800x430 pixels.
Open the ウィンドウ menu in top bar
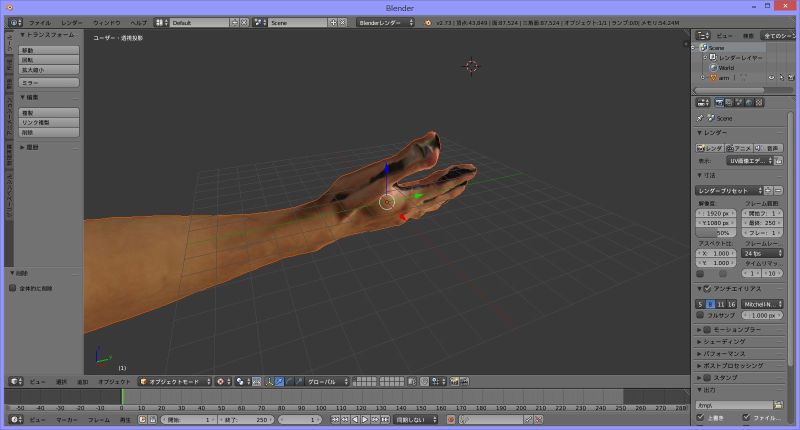[106, 21]
